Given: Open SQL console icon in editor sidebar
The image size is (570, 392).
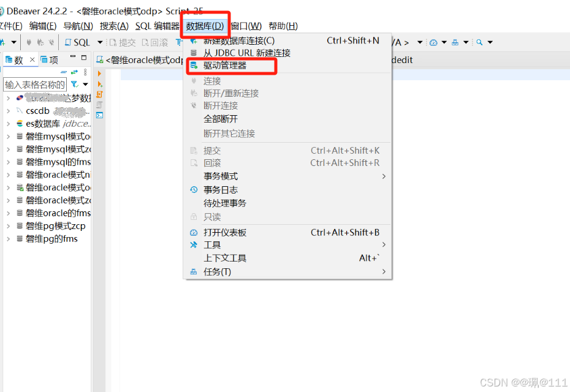Looking at the screenshot, I should [100, 116].
